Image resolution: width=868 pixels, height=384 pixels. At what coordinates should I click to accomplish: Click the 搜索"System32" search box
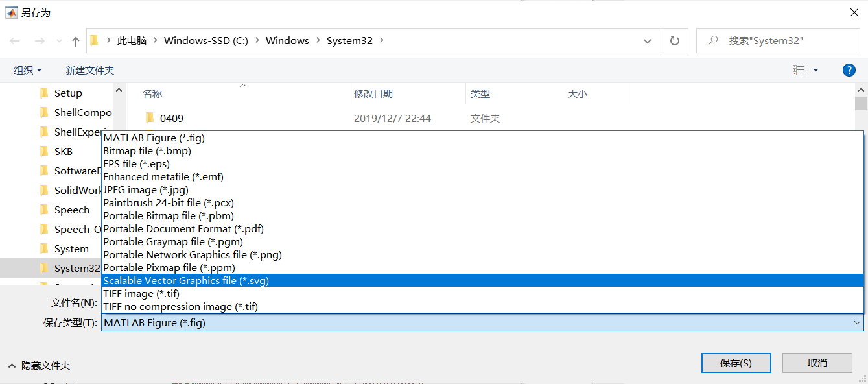[778, 40]
